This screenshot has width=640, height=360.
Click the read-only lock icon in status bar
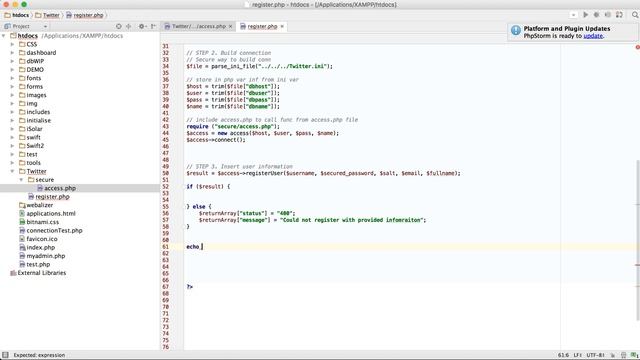pyautogui.click(x=613, y=355)
